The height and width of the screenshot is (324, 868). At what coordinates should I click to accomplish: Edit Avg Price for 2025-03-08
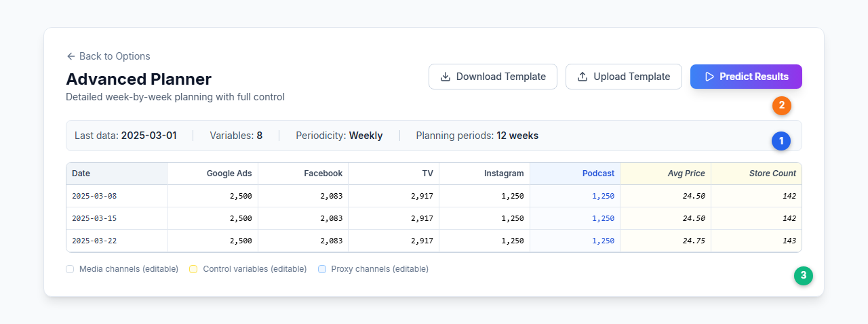666,196
